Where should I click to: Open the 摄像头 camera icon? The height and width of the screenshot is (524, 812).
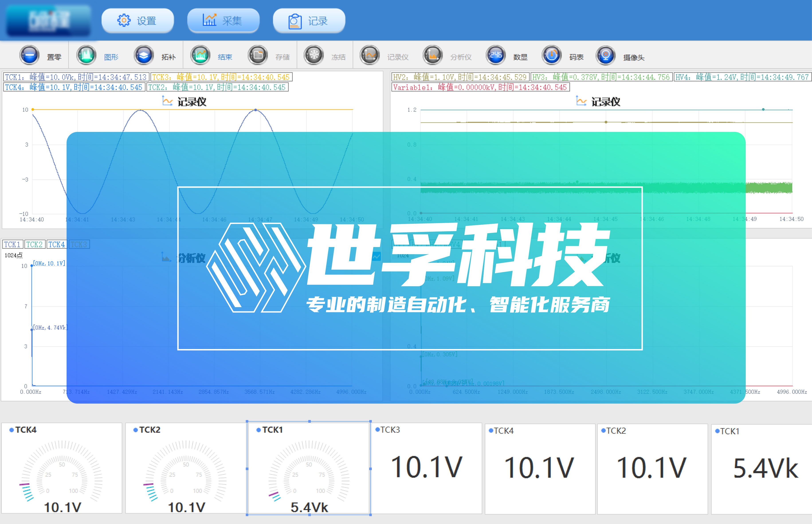[606, 55]
